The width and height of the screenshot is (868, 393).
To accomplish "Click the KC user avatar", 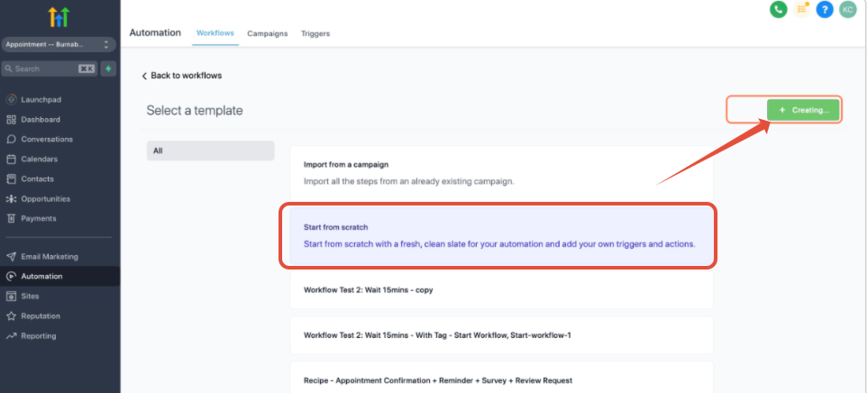I will (x=847, y=9).
